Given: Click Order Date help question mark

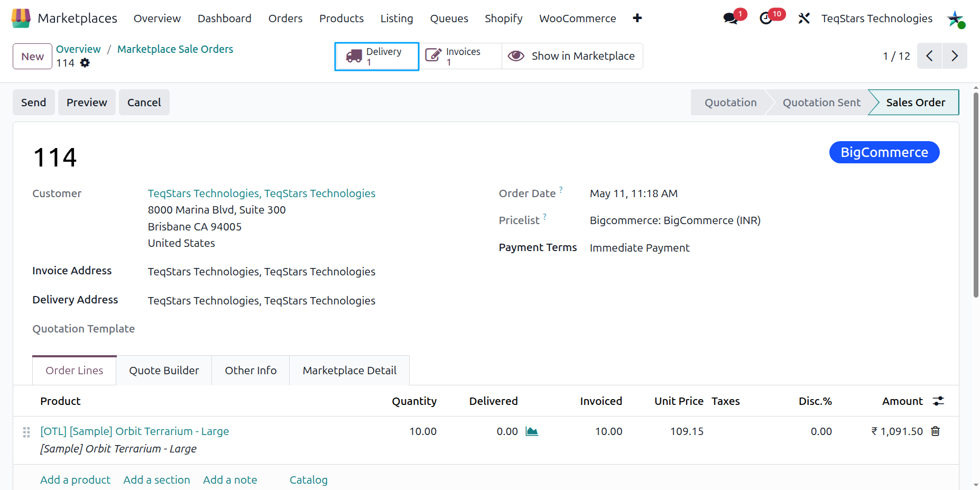Looking at the screenshot, I should coord(561,189).
